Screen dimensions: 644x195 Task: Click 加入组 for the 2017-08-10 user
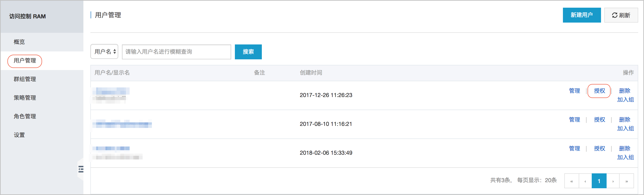click(x=625, y=128)
